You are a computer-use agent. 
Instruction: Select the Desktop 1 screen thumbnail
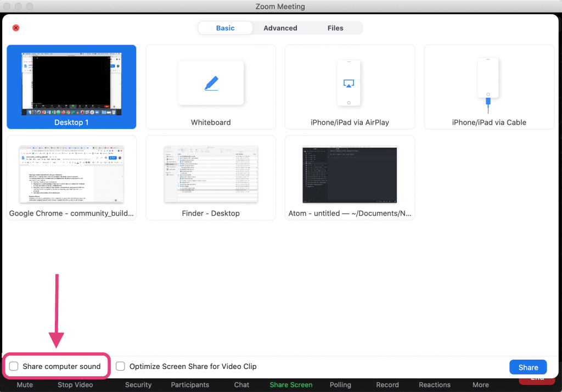coord(71,84)
